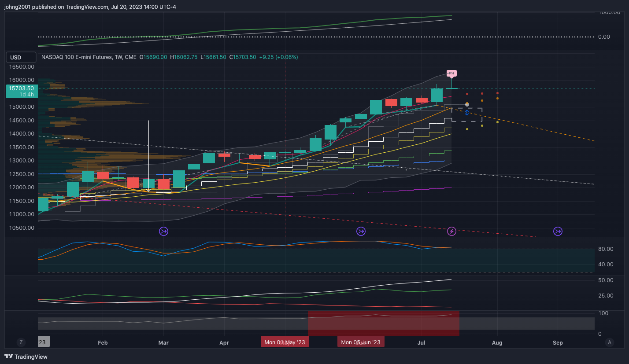Click the 16500.00 price axis label
Screen dimensions: 629x364
tap(22, 67)
